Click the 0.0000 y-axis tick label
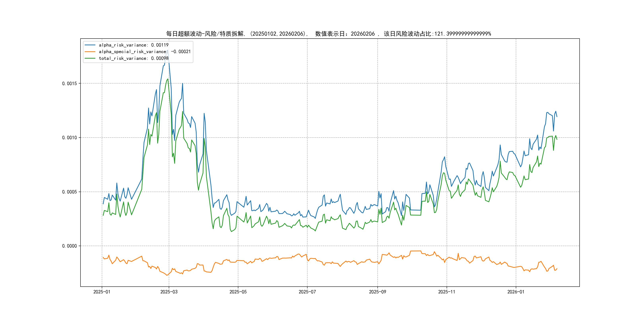This screenshot has height=322, width=644. pyautogui.click(x=70, y=246)
